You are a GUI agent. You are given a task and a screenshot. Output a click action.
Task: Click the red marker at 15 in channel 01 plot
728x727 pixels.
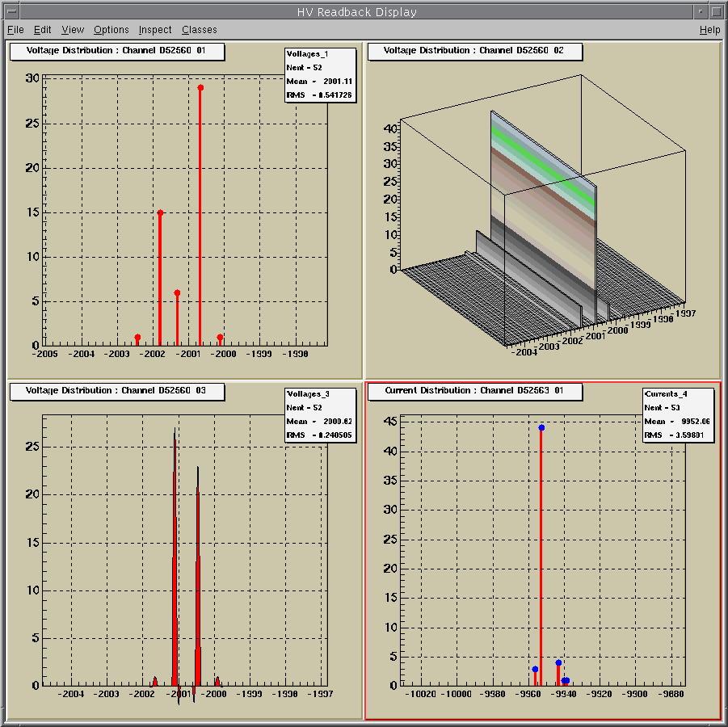click(x=160, y=212)
